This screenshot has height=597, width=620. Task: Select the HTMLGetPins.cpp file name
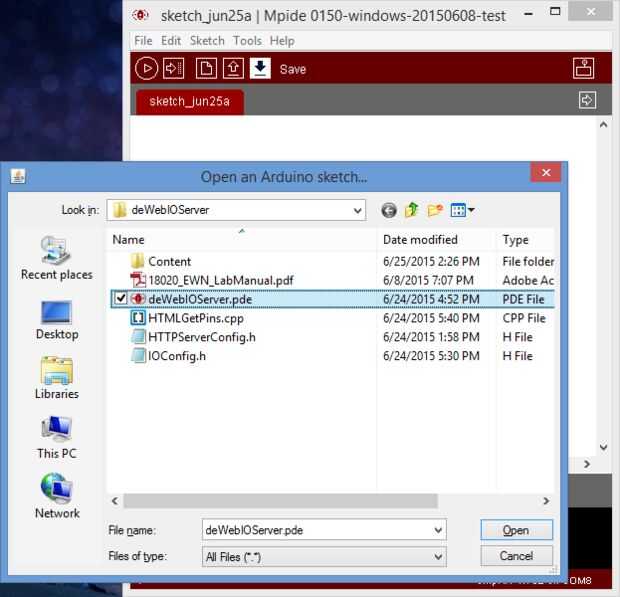(x=196, y=318)
